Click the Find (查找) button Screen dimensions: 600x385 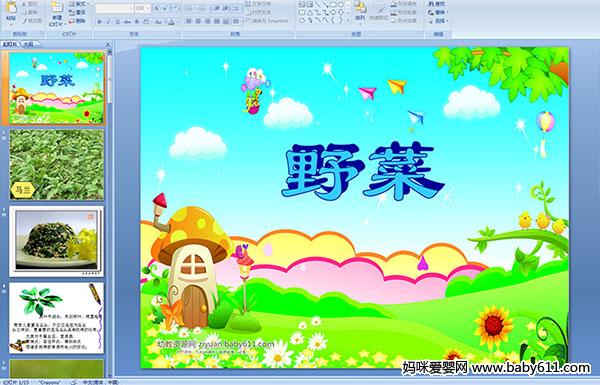[x=437, y=4]
